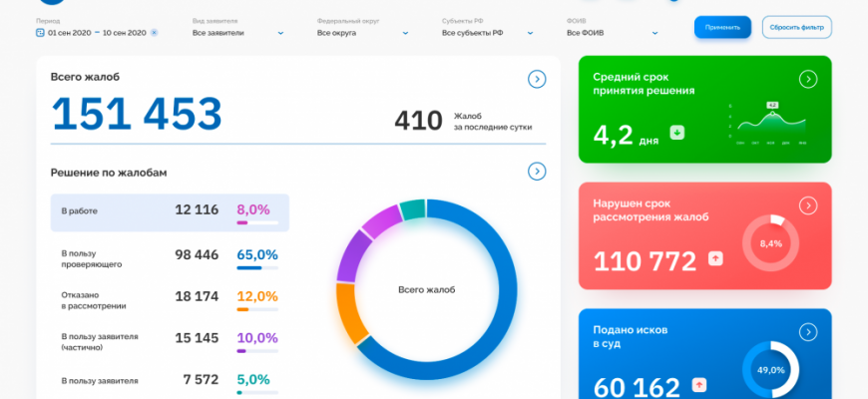
Task: Click the period date range field
Action: coord(97,33)
